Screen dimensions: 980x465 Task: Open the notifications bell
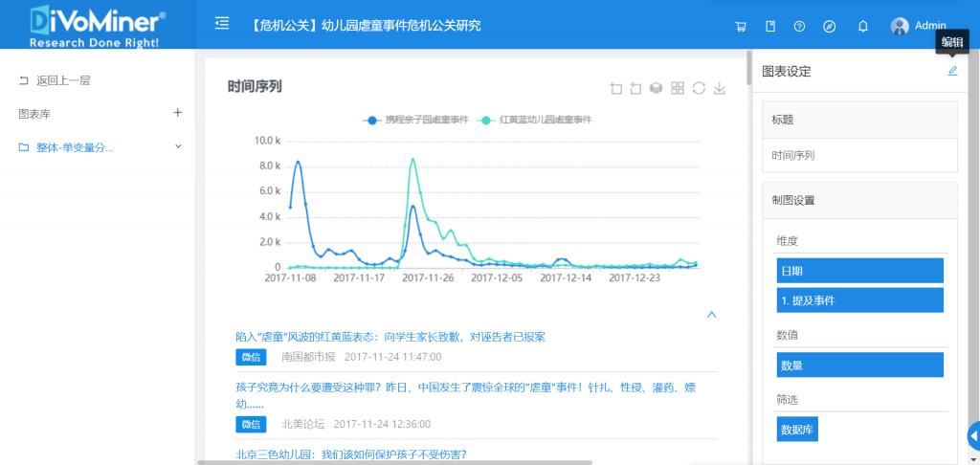(863, 26)
